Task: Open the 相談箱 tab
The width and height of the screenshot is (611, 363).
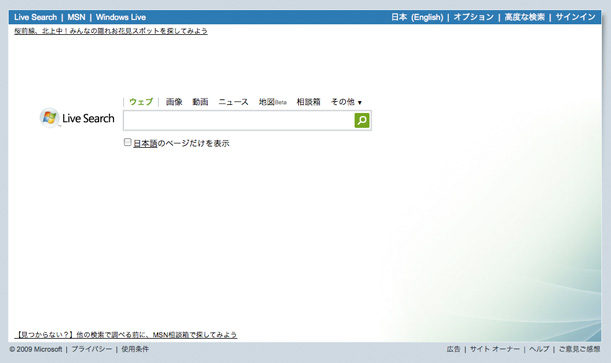Action: click(x=309, y=102)
